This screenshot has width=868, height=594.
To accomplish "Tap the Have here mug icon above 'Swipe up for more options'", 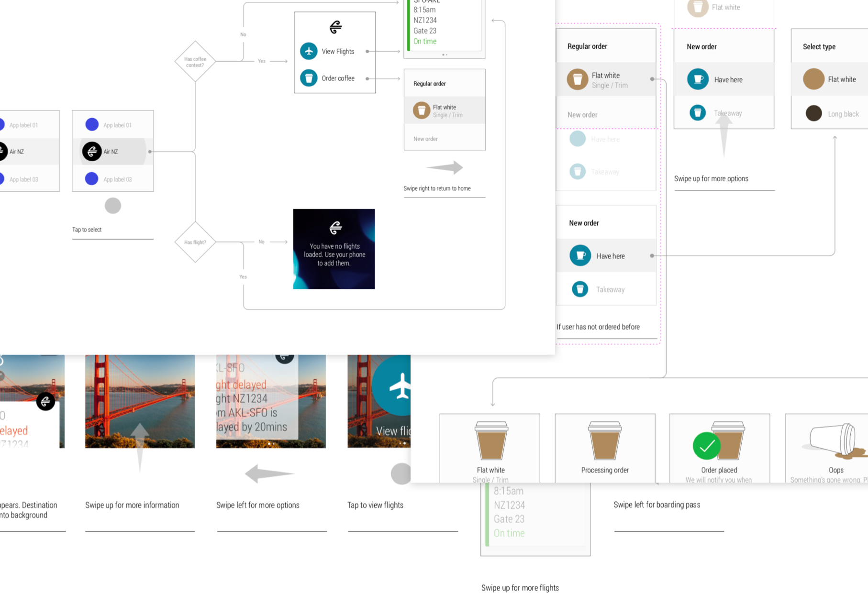I will pos(698,79).
